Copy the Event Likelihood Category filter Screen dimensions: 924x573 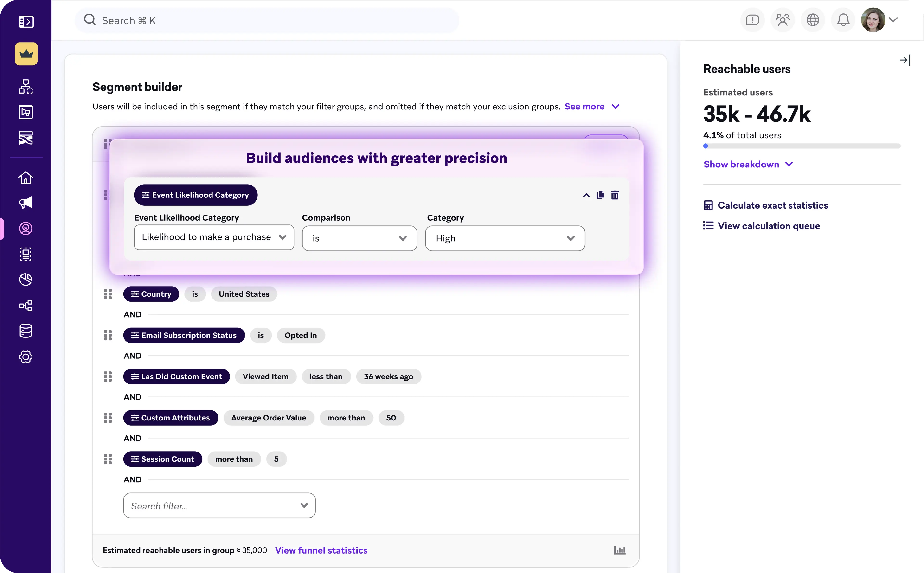click(600, 195)
